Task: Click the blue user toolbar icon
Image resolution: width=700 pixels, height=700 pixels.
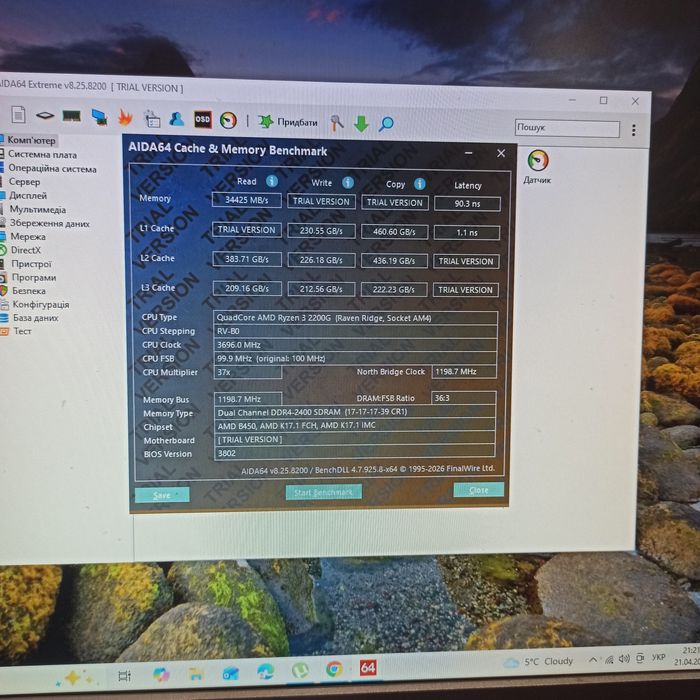Action: click(x=177, y=119)
